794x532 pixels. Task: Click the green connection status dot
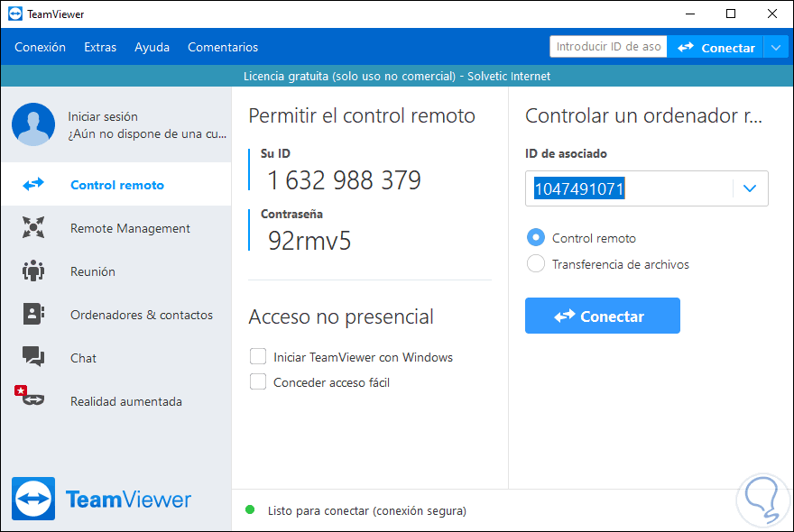coord(250,509)
